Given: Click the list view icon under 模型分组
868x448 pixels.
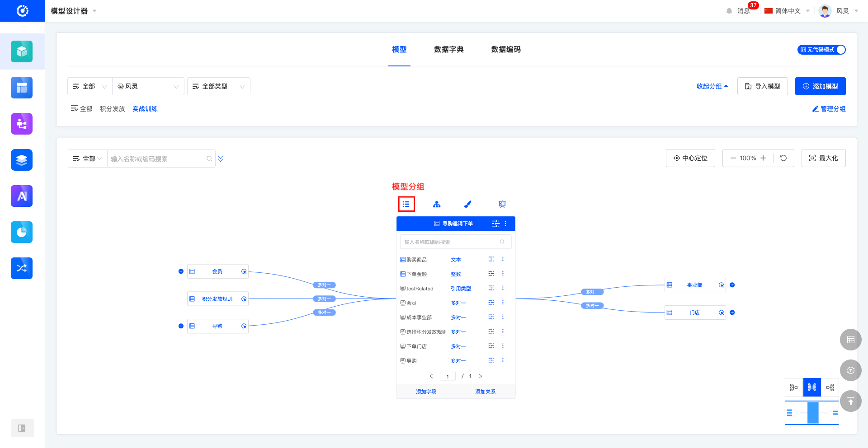Looking at the screenshot, I should (x=406, y=204).
